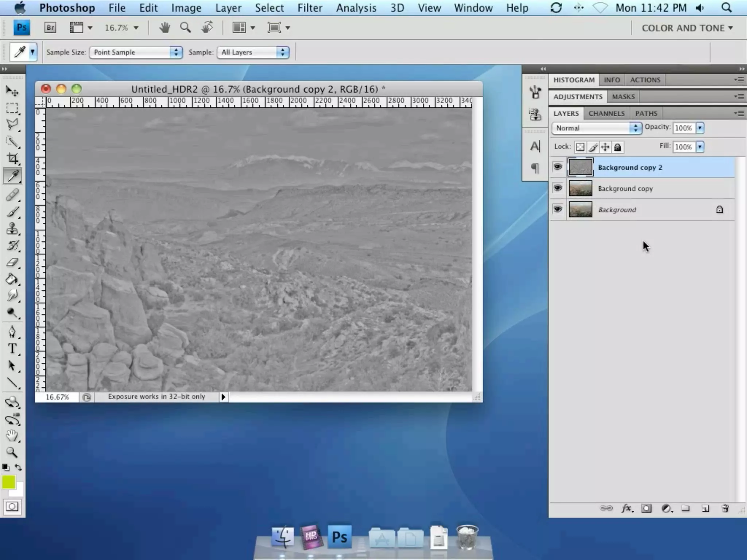Click the lime green foreground color swatch
This screenshot has height=560, width=747.
coord(8,482)
